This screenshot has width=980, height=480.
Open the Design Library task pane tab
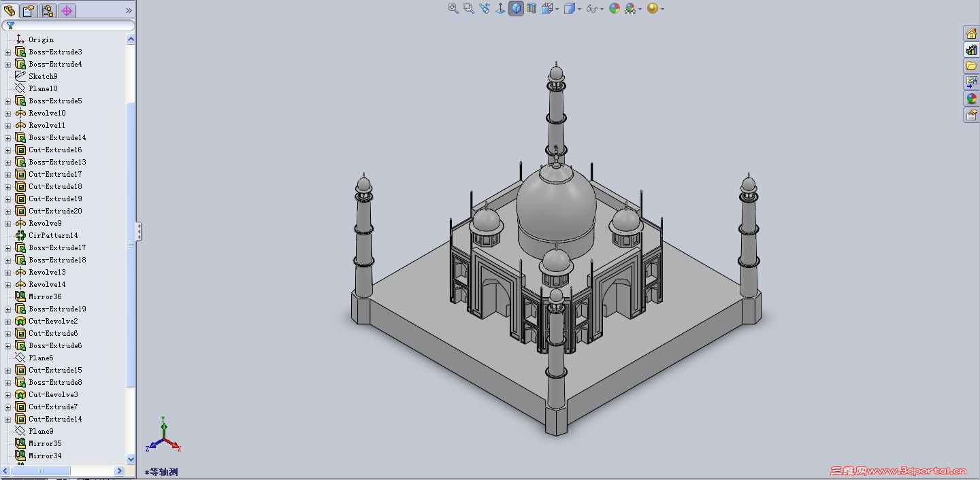coord(971,50)
